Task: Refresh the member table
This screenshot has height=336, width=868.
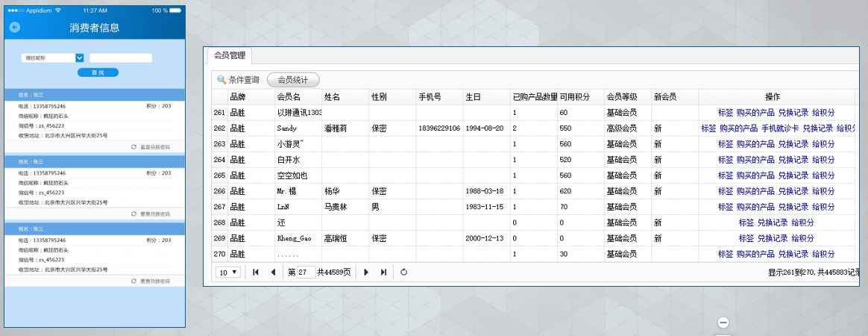Action: (404, 273)
